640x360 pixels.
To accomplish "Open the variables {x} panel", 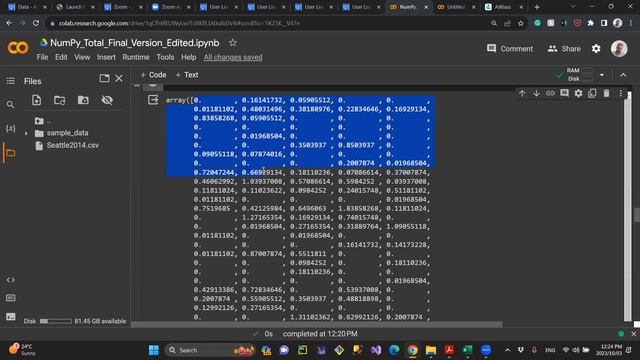I will (11, 129).
